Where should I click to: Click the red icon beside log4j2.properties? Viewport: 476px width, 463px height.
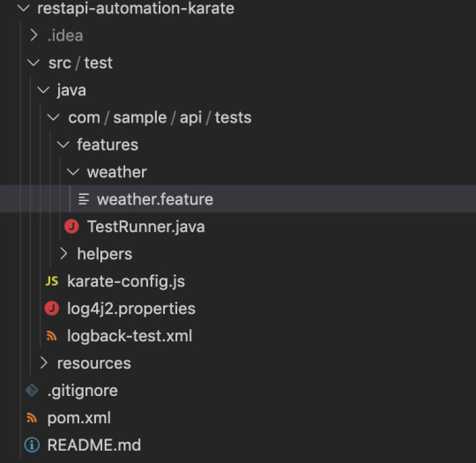[52, 309]
